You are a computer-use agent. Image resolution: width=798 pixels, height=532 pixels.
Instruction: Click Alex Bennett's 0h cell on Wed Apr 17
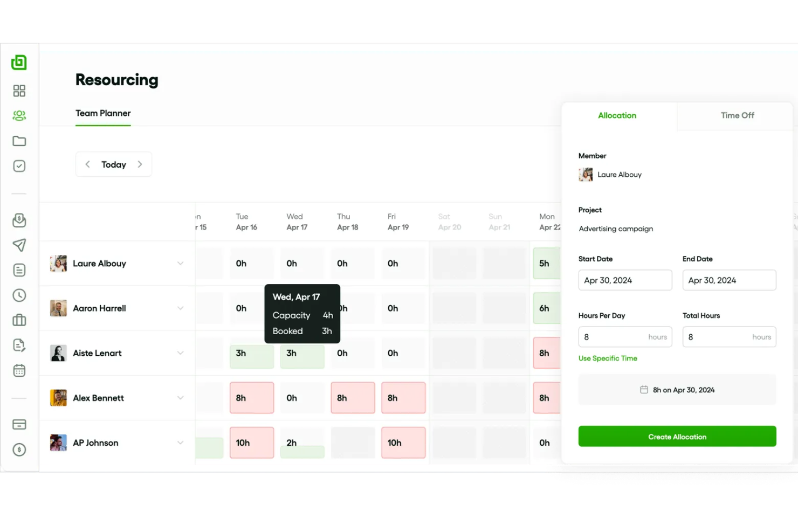coord(302,398)
